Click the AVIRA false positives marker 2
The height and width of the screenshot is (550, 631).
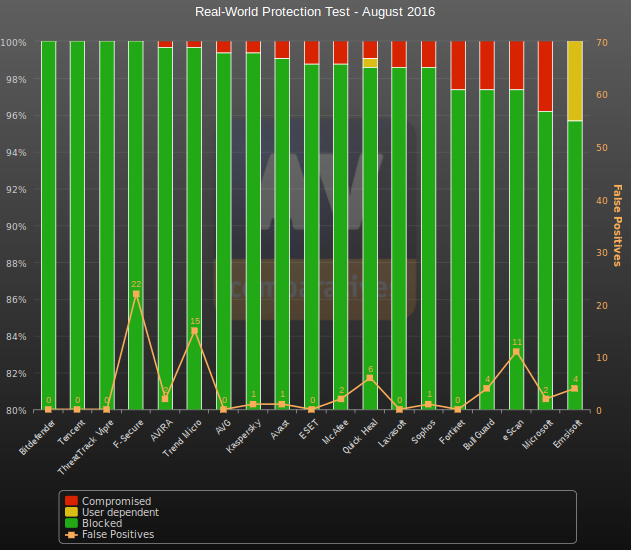point(165,399)
